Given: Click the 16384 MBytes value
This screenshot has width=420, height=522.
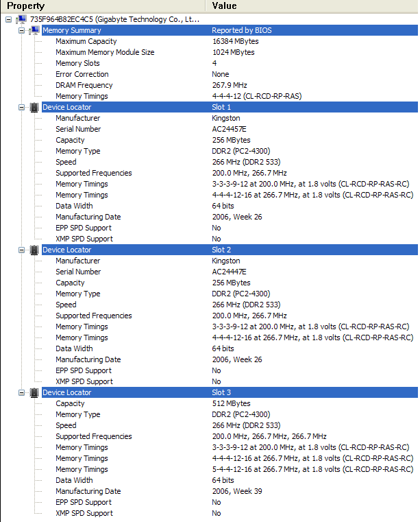Looking at the screenshot, I should click(x=236, y=41).
